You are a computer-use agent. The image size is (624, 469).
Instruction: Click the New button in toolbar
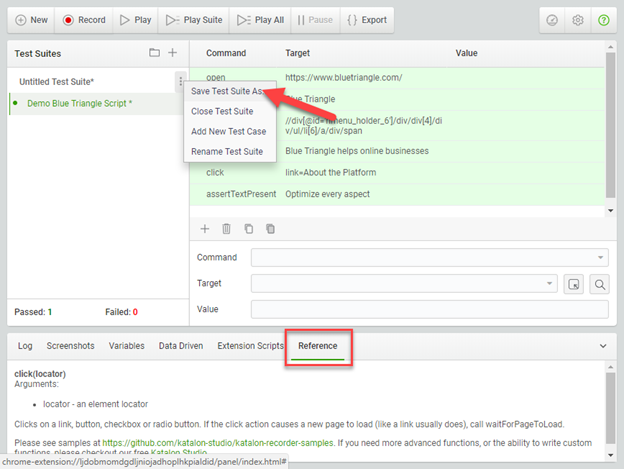pyautogui.click(x=31, y=20)
